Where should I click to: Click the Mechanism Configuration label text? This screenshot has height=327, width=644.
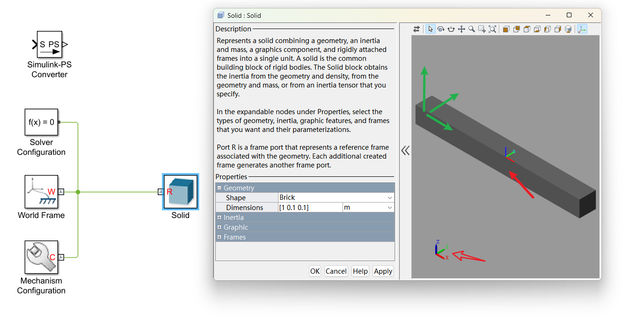pos(41,286)
